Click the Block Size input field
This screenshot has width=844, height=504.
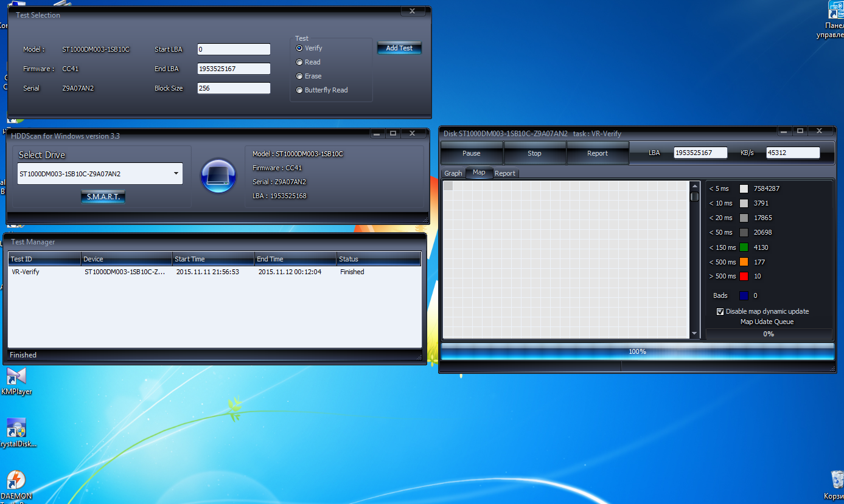[x=234, y=88]
